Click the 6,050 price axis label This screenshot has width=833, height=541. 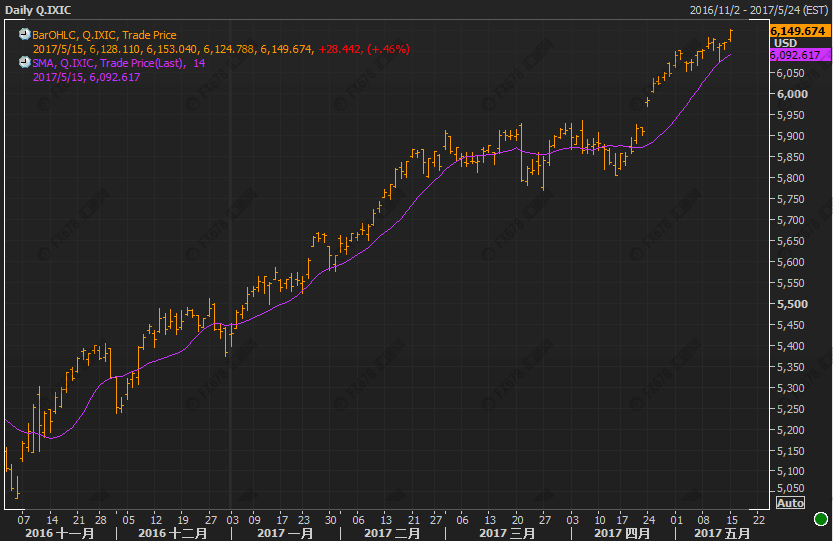click(x=790, y=73)
